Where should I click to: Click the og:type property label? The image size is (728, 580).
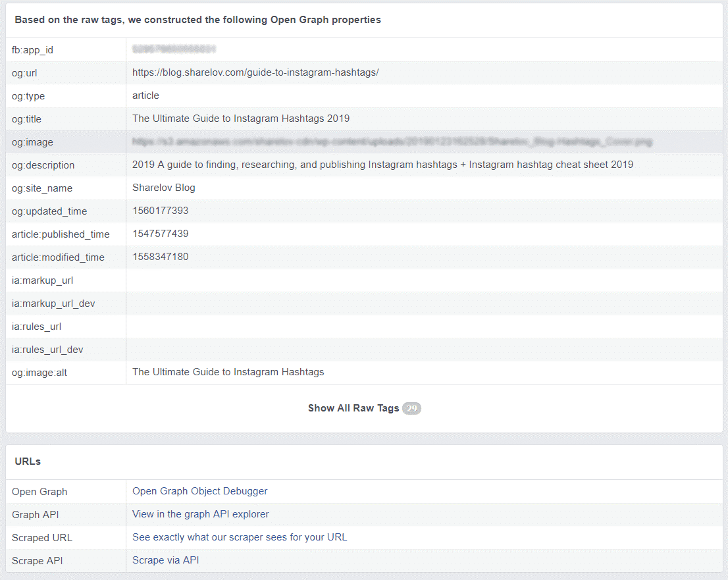click(x=28, y=96)
